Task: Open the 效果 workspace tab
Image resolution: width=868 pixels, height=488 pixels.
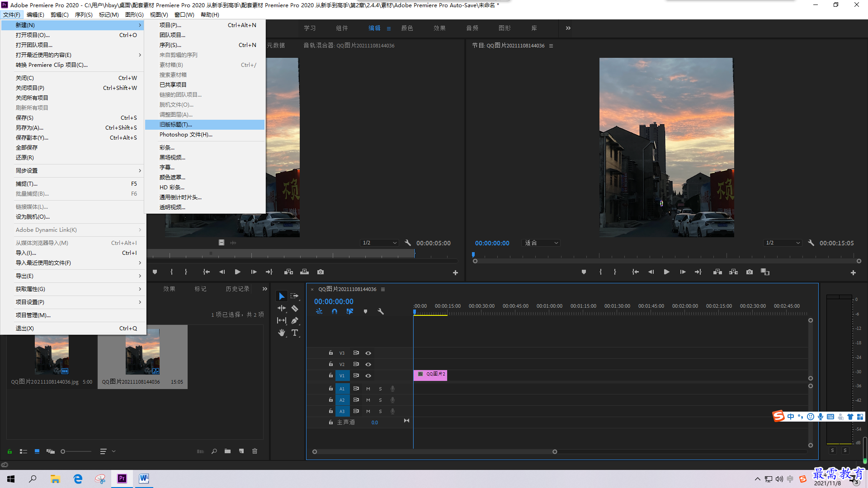Action: pyautogui.click(x=439, y=28)
